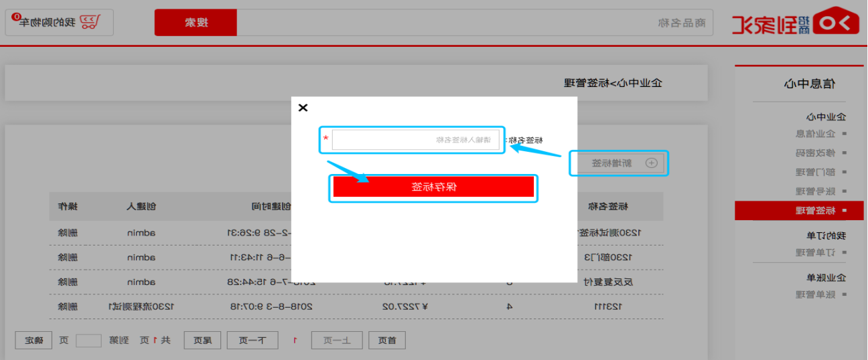
Task: Go to 下一页 in pagination
Action: (252, 341)
